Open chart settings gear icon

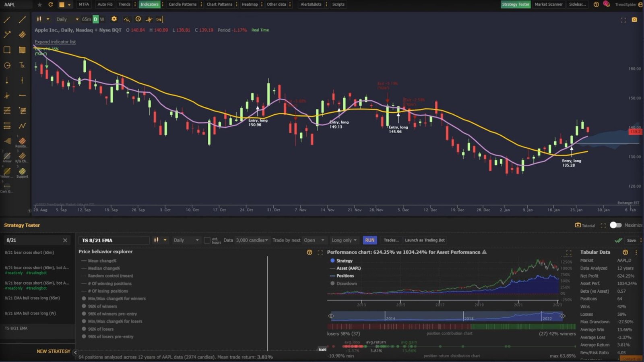pyautogui.click(x=114, y=19)
